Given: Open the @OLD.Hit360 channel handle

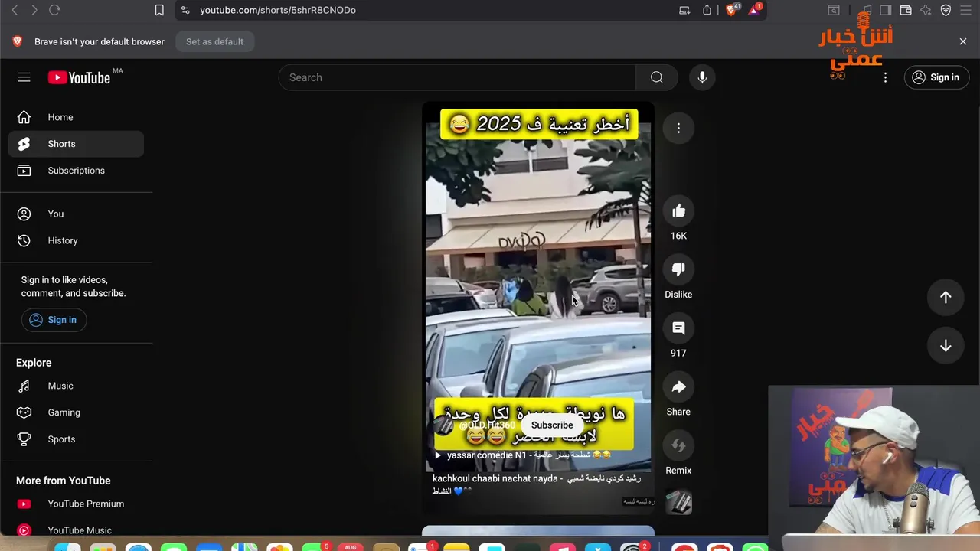Looking at the screenshot, I should (x=487, y=425).
